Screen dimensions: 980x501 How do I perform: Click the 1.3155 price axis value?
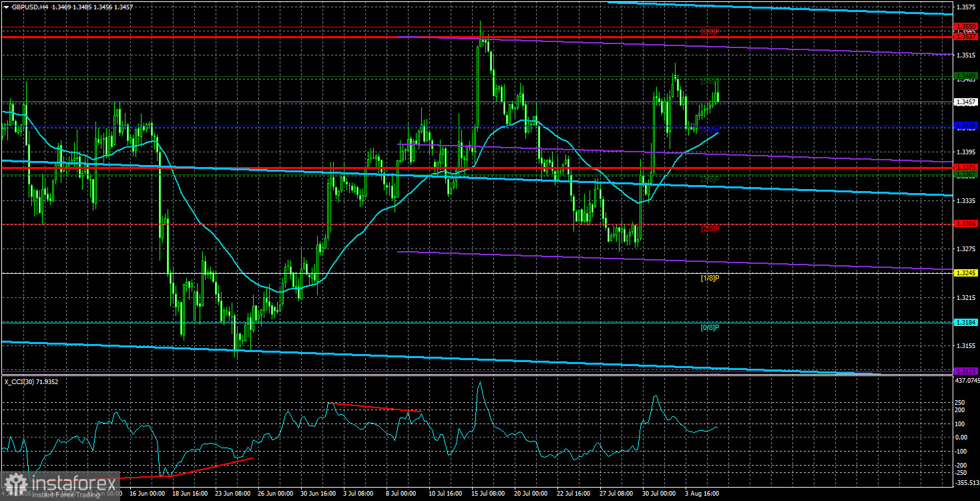tap(966, 346)
